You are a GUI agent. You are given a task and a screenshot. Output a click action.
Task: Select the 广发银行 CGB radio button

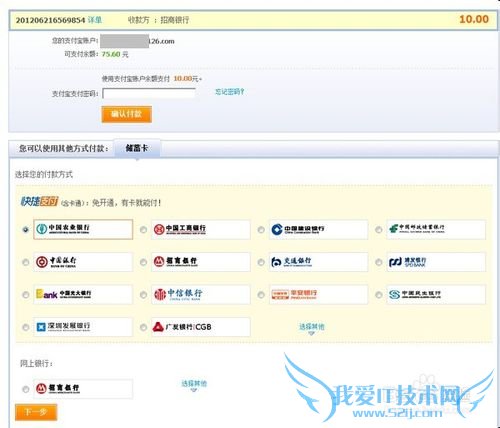click(x=143, y=327)
